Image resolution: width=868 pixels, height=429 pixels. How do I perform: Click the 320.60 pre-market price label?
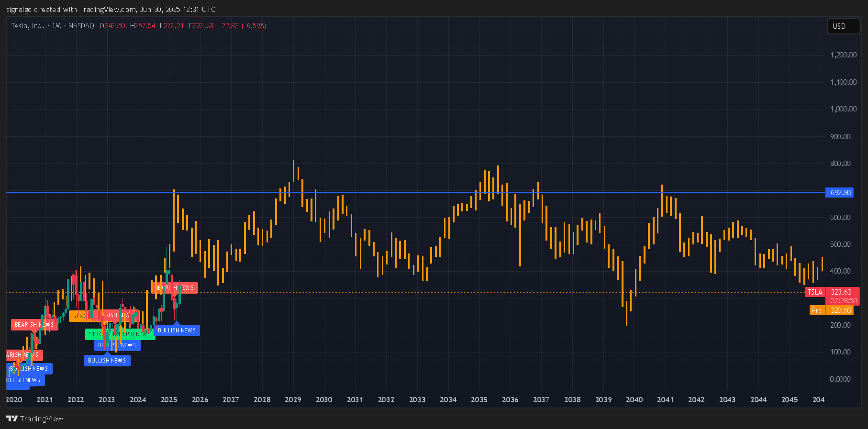click(x=840, y=310)
